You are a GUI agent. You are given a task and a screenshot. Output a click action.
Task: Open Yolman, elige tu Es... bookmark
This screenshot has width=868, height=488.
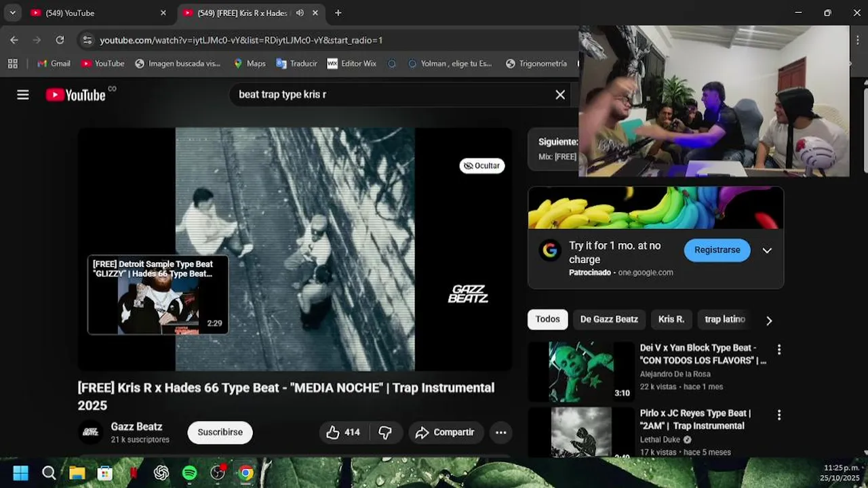pyautogui.click(x=449, y=63)
